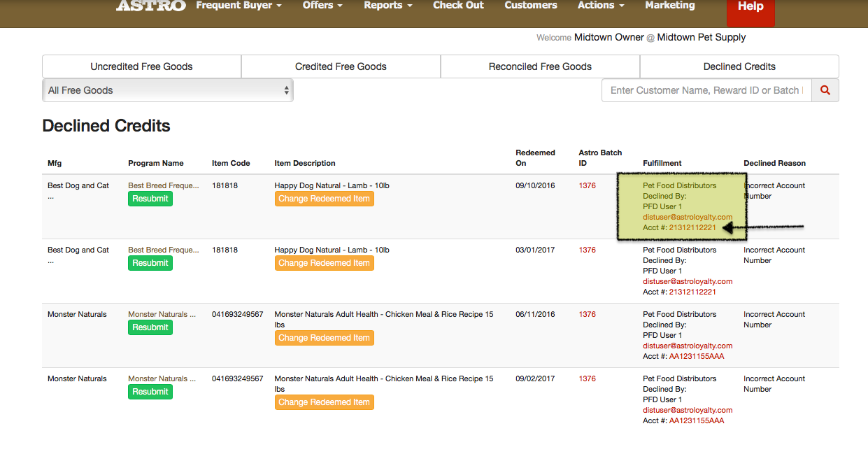This screenshot has height=461, width=868.
Task: Open batch ID 1376 in 06/11/2016 row
Action: [x=588, y=314]
